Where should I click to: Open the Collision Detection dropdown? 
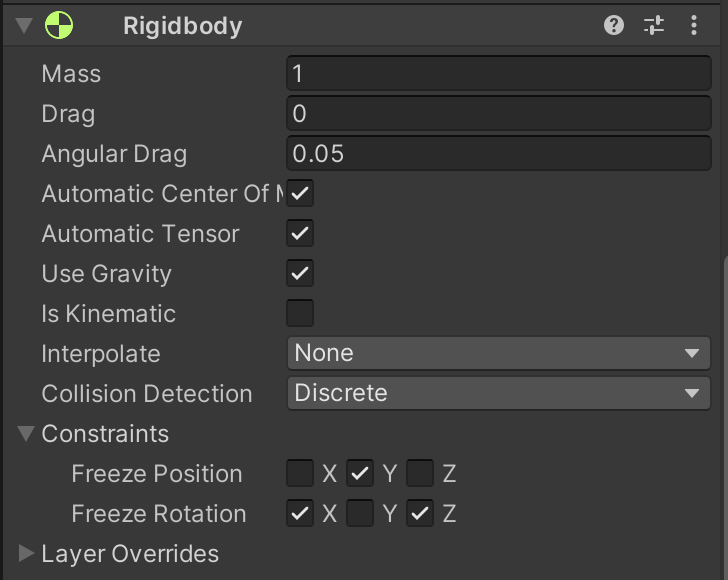pos(499,393)
